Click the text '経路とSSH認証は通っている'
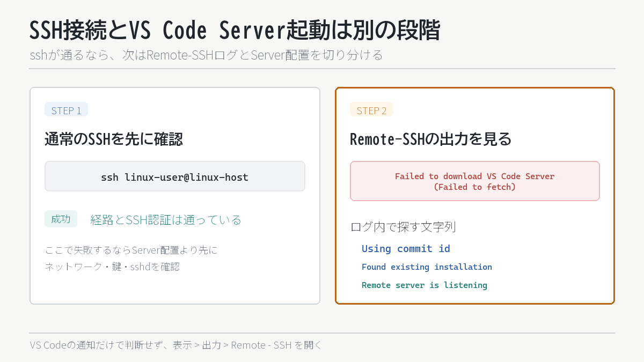Viewport: 644px width, 362px height. [166, 219]
